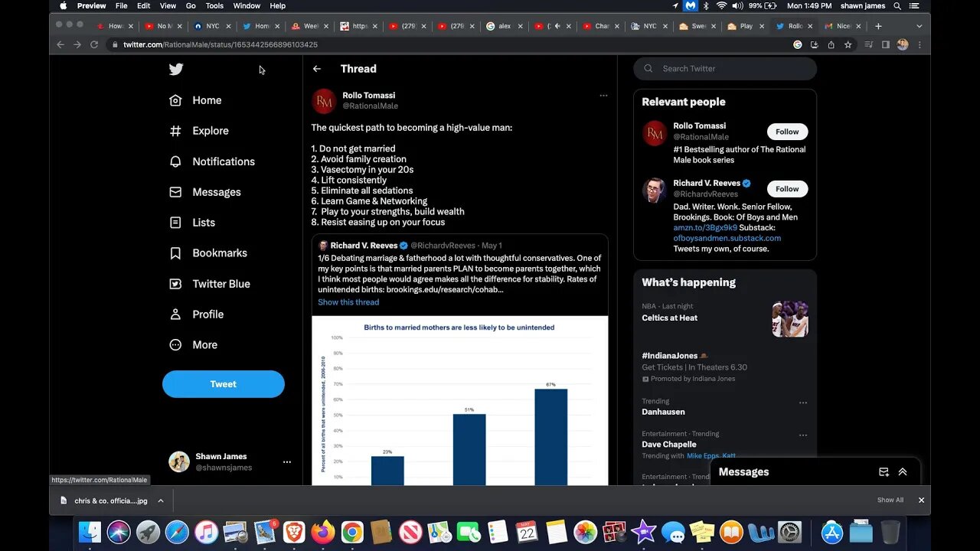Bookmark this page with the star icon
The height and width of the screenshot is (551, 980).
848,45
